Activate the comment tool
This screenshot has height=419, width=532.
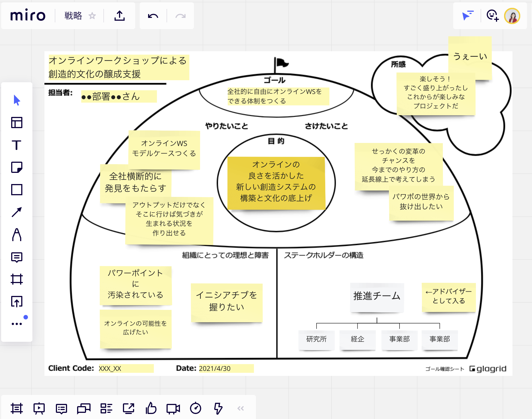coord(17,257)
